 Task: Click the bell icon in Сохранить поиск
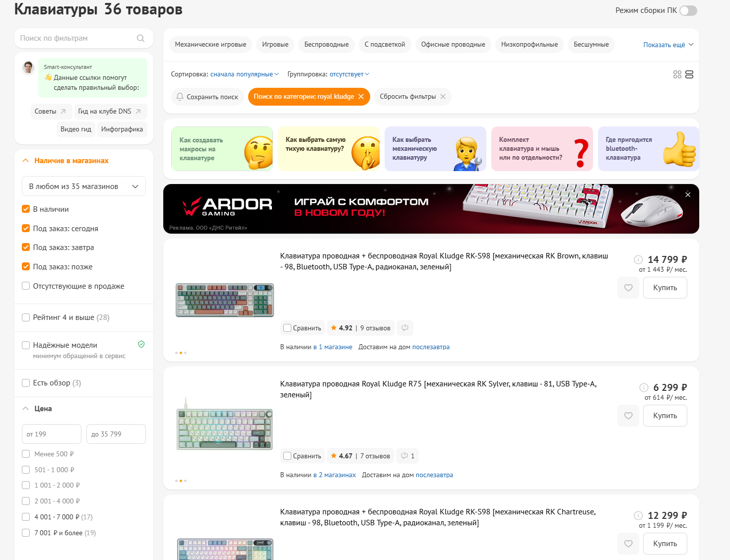click(180, 97)
